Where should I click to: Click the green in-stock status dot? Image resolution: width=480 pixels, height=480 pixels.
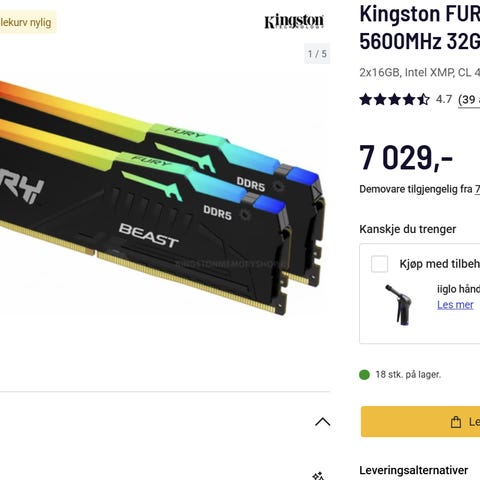(x=365, y=375)
